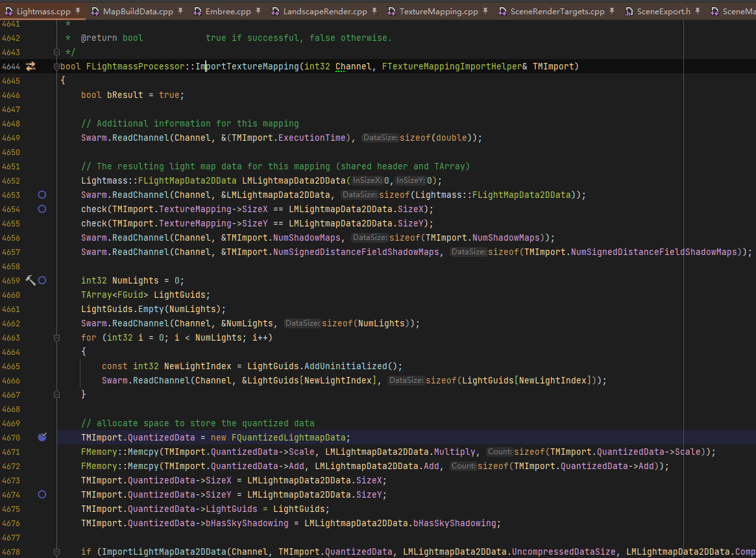The image size is (756, 558).
Task: Click NewLightIndex declaration on line 4665
Action: click(x=198, y=366)
